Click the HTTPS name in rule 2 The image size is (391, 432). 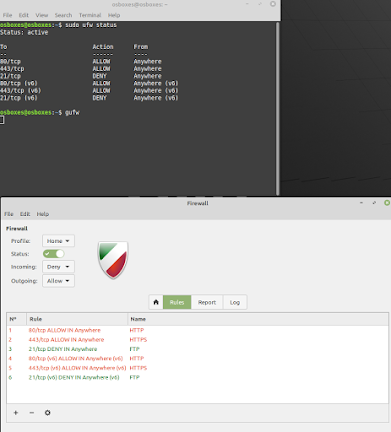coord(138,340)
